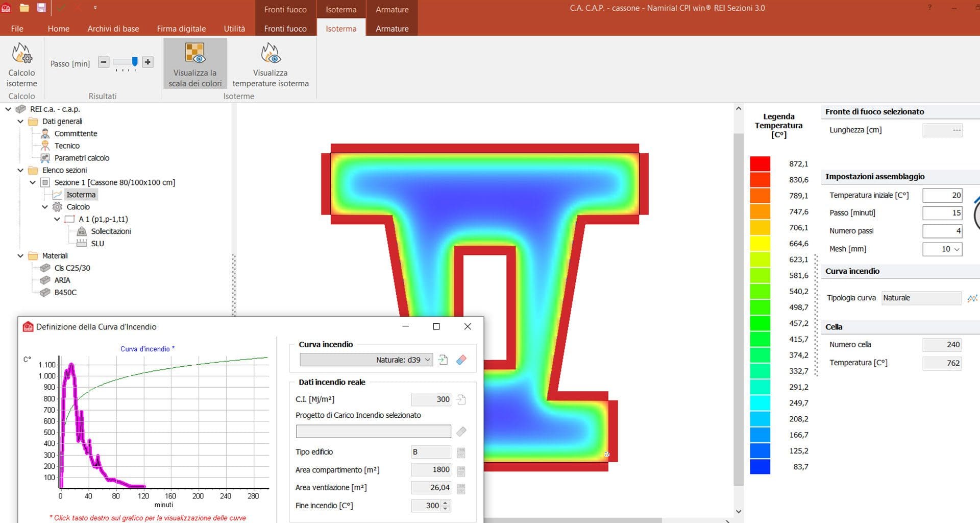Open the Naturale: d39 curve dropdown

pyautogui.click(x=427, y=360)
